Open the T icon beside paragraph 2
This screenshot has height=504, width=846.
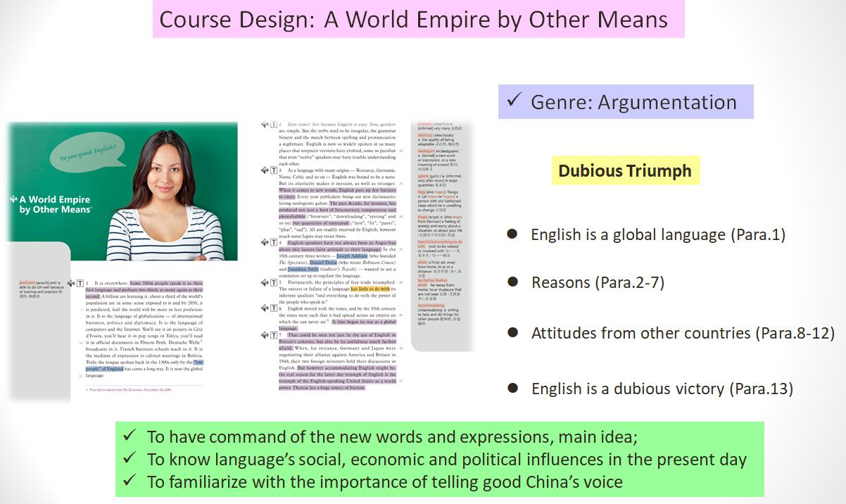point(273,125)
